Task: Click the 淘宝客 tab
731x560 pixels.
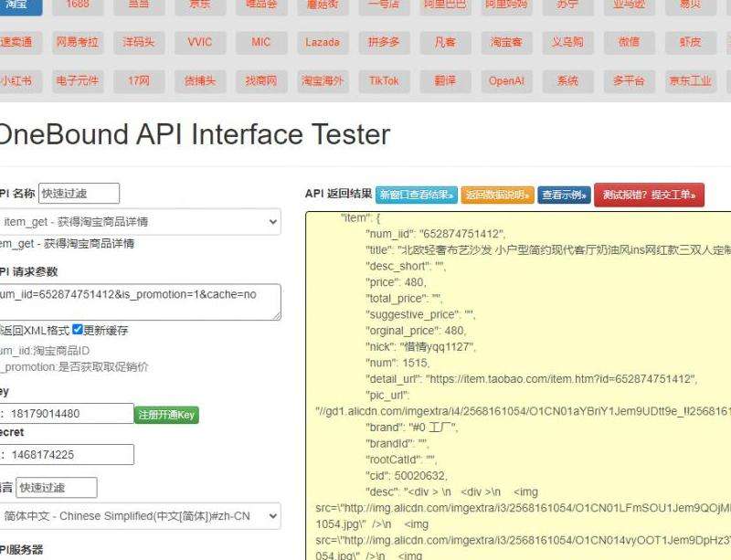Action: (x=506, y=42)
